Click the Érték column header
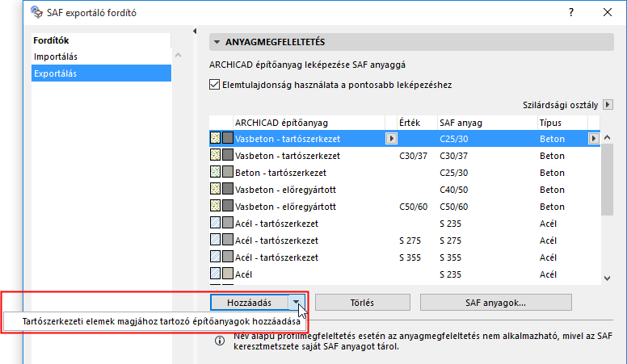 coord(417,123)
